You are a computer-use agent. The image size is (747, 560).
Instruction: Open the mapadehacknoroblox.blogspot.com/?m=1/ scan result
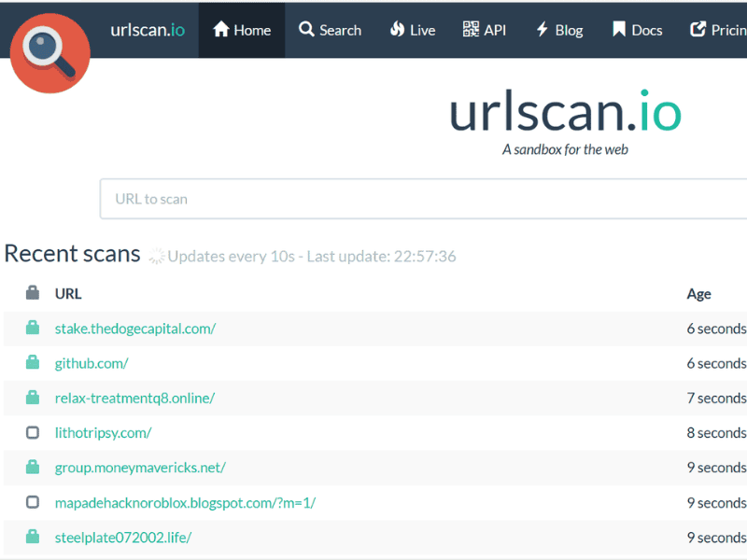click(x=185, y=503)
